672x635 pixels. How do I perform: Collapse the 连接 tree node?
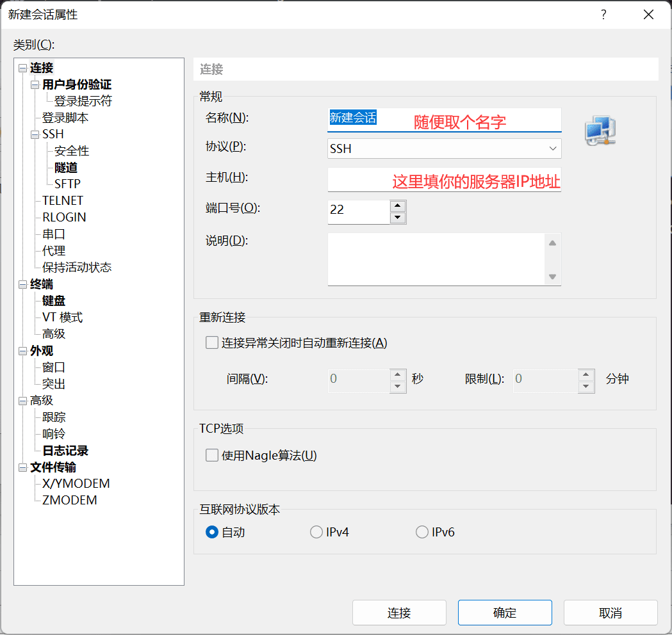[x=22, y=68]
